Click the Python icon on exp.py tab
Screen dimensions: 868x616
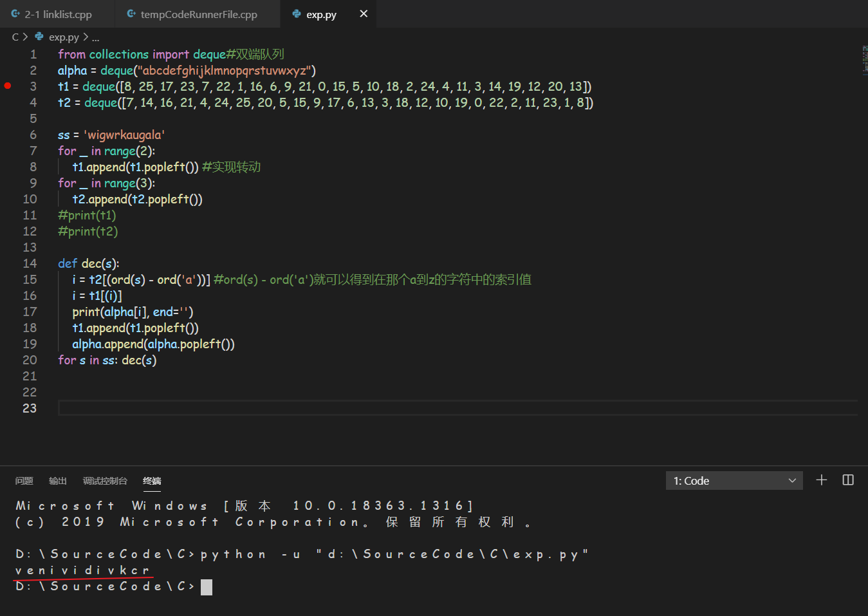[x=297, y=14]
